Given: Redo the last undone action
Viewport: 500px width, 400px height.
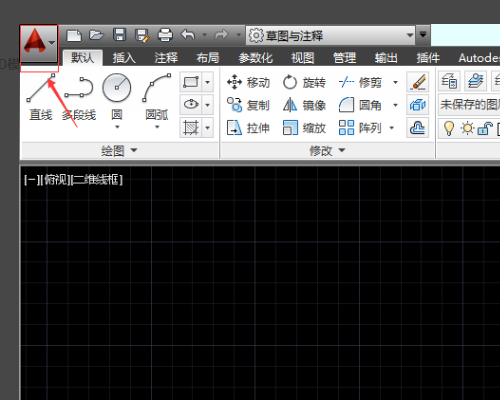Looking at the screenshot, I should pyautogui.click(x=221, y=35).
